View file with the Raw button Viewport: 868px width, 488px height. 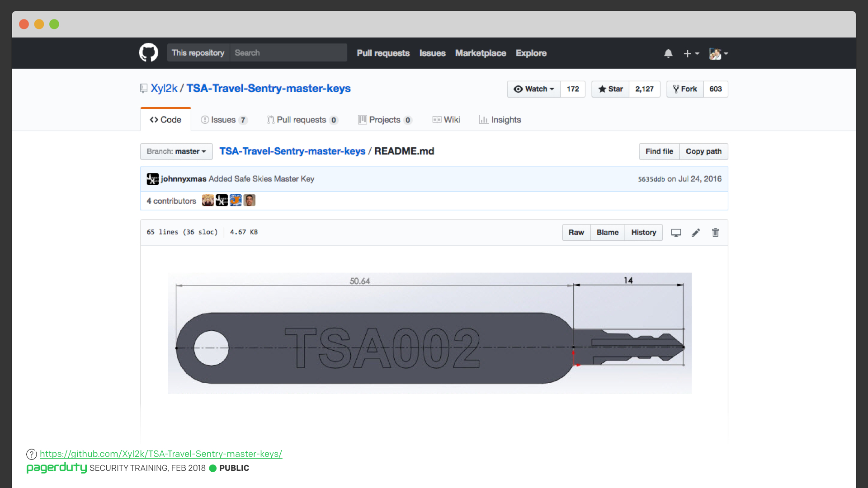[576, 232]
